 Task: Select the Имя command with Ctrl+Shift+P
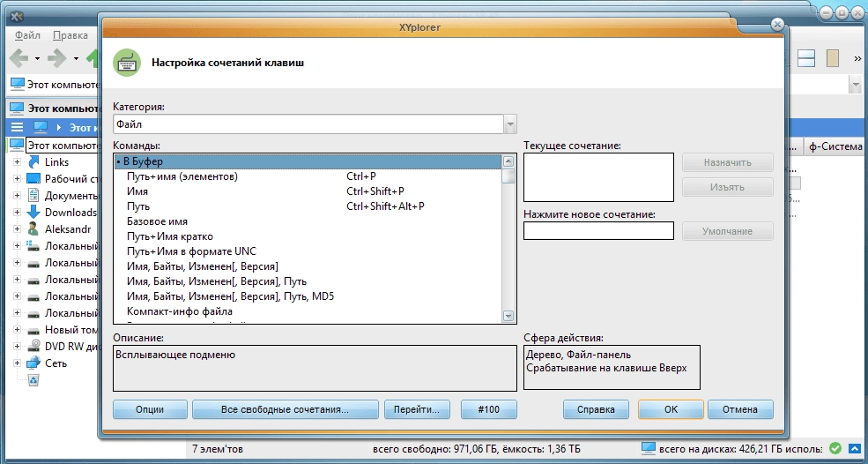[x=308, y=191]
